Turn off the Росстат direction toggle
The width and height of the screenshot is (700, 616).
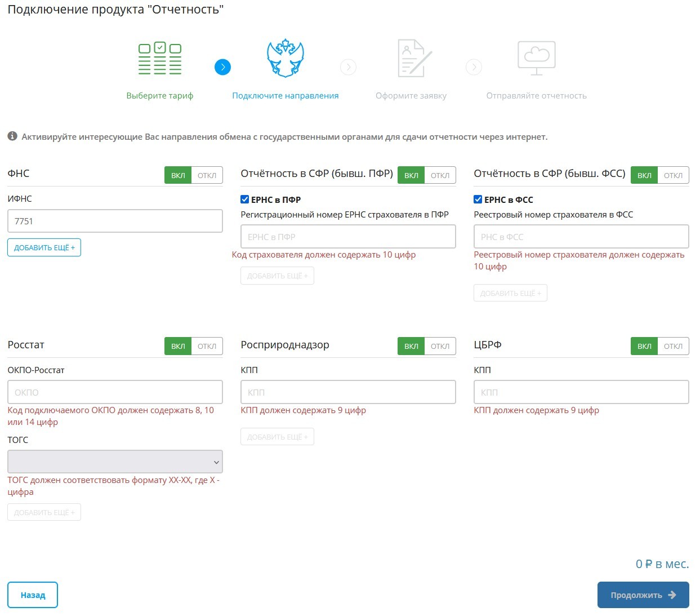[x=207, y=346]
